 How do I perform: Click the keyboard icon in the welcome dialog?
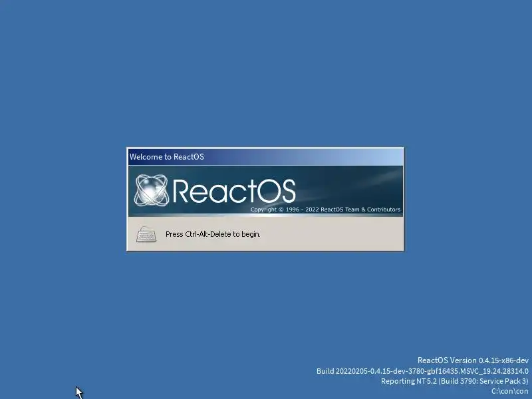[x=146, y=234]
